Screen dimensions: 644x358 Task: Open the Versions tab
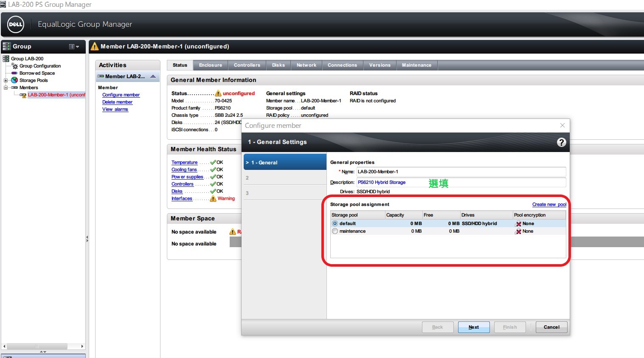tap(380, 65)
